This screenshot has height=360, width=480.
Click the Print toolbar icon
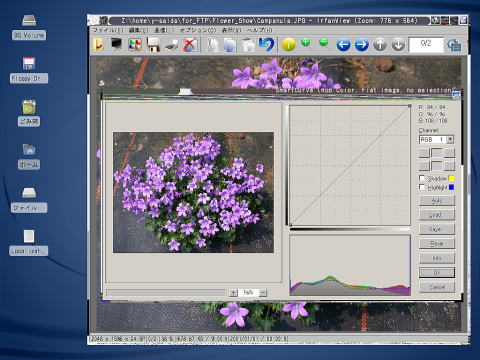(x=171, y=45)
